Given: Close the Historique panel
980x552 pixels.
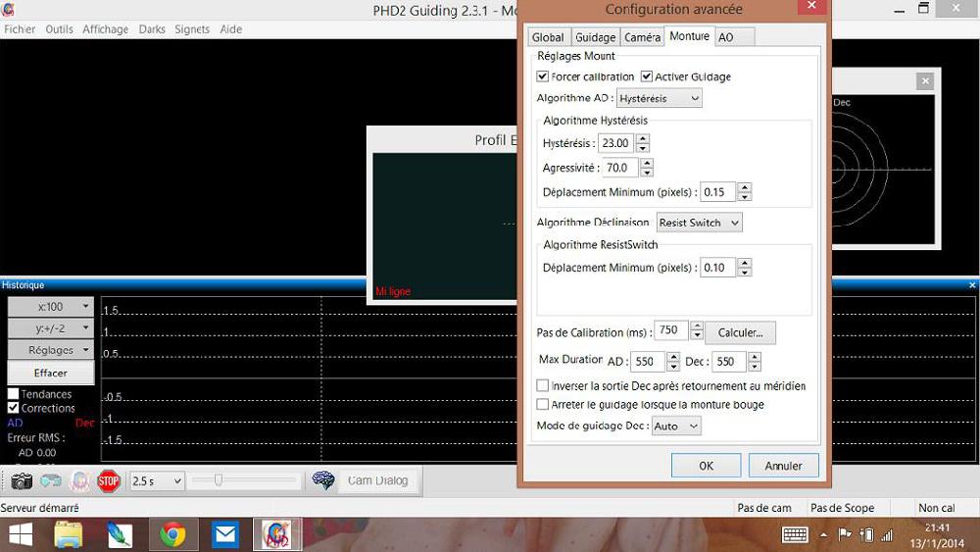Looking at the screenshot, I should [x=972, y=285].
